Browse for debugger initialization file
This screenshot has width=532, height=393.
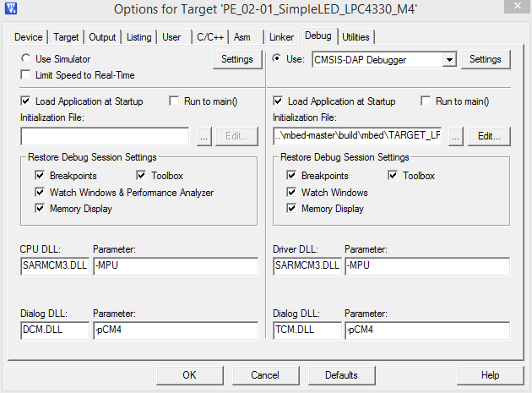click(x=456, y=135)
